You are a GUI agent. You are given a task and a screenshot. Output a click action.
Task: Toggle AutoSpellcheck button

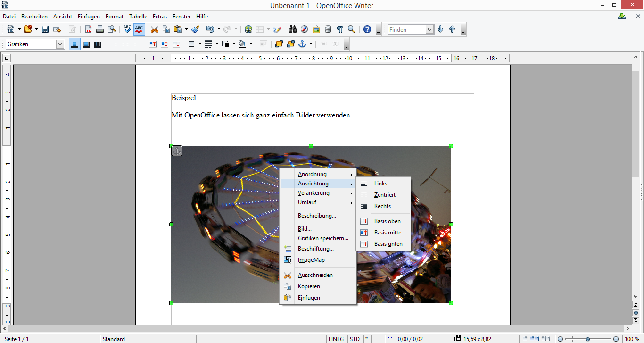(x=139, y=29)
